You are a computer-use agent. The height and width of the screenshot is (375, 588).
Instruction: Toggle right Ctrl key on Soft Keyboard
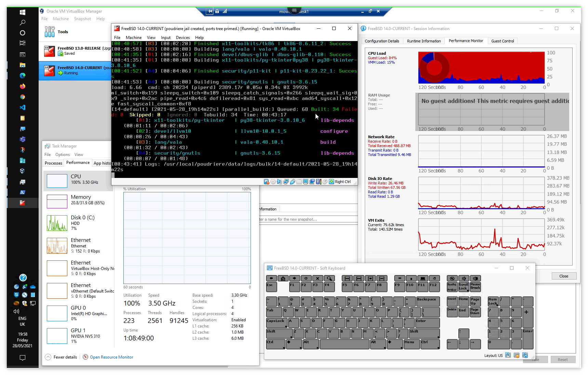click(430, 344)
